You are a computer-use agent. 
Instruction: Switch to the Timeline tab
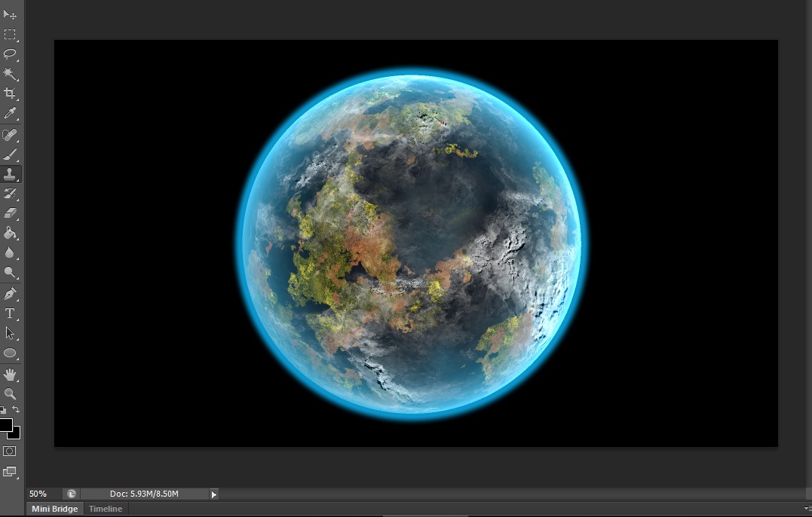(x=106, y=509)
